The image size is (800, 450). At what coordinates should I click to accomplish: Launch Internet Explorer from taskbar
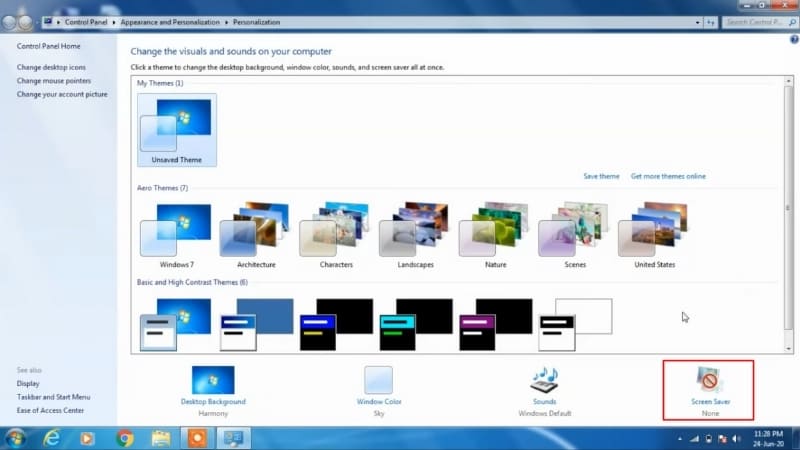[52, 438]
